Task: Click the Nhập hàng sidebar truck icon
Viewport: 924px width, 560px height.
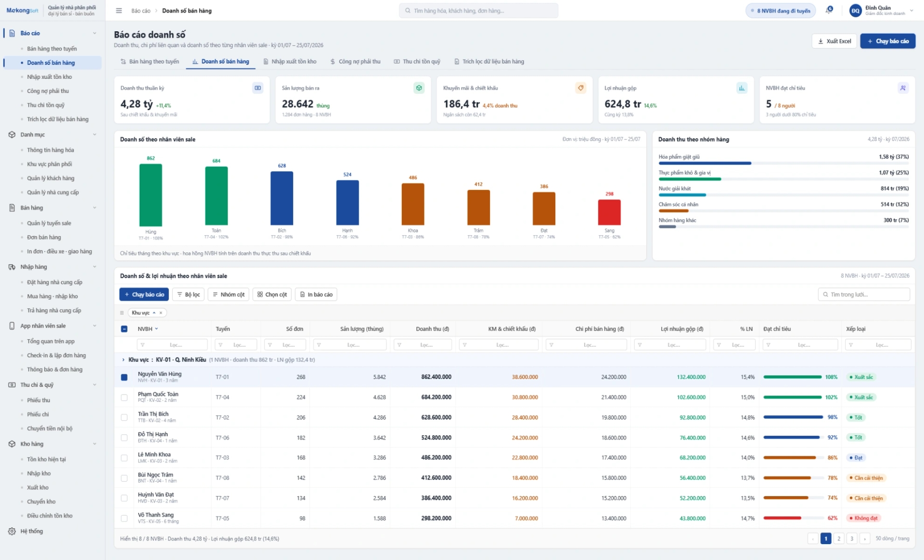Action: (12, 267)
